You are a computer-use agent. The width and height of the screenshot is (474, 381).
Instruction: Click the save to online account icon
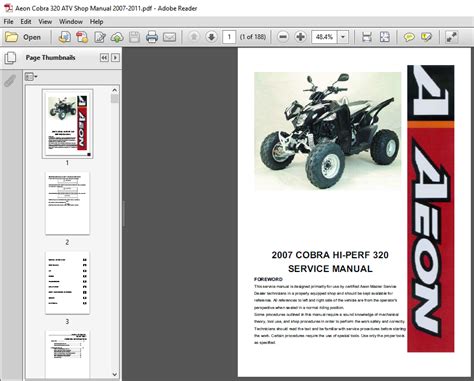pyautogui.click(x=64, y=37)
